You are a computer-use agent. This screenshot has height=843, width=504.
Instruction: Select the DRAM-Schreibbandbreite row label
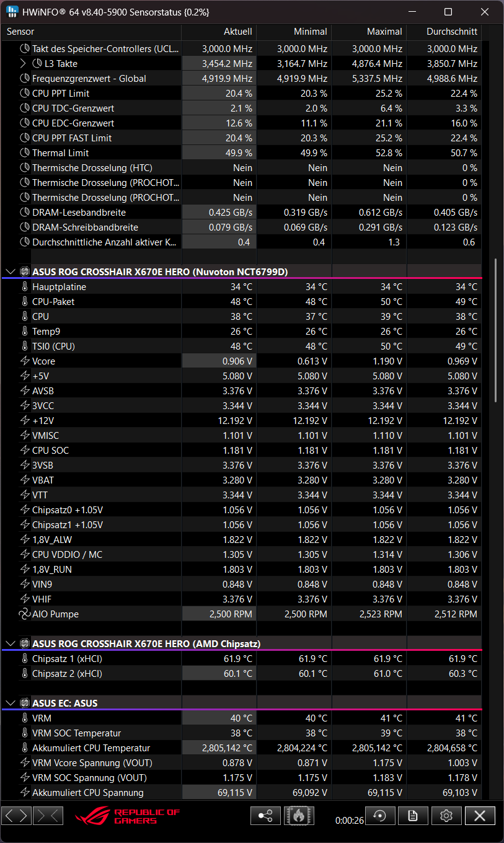click(x=85, y=227)
